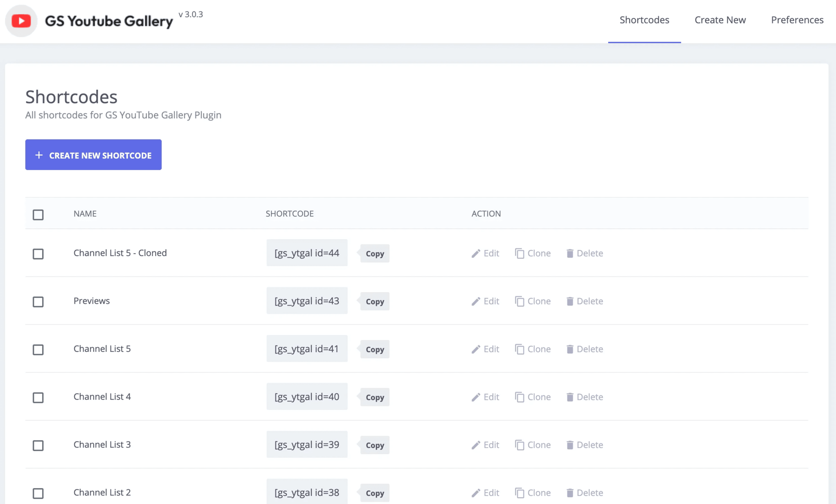Screen dimensions: 836x504
Task: Copy the shortcode id=39
Action: (375, 445)
